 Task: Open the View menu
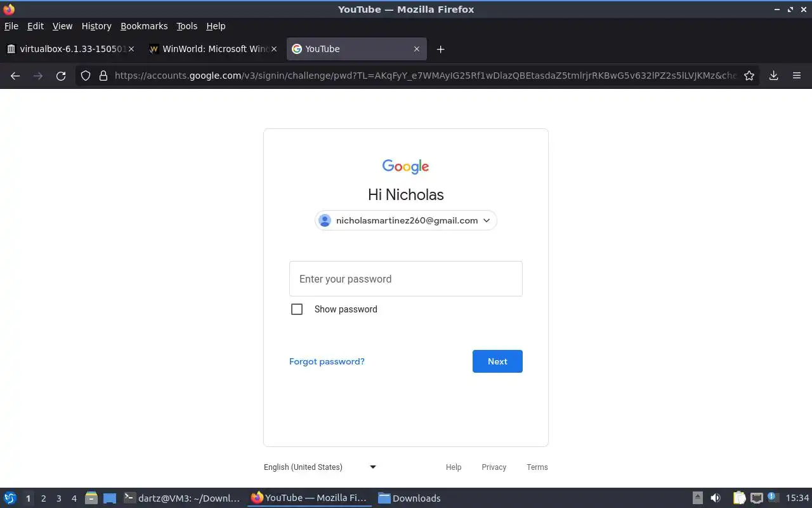(62, 26)
